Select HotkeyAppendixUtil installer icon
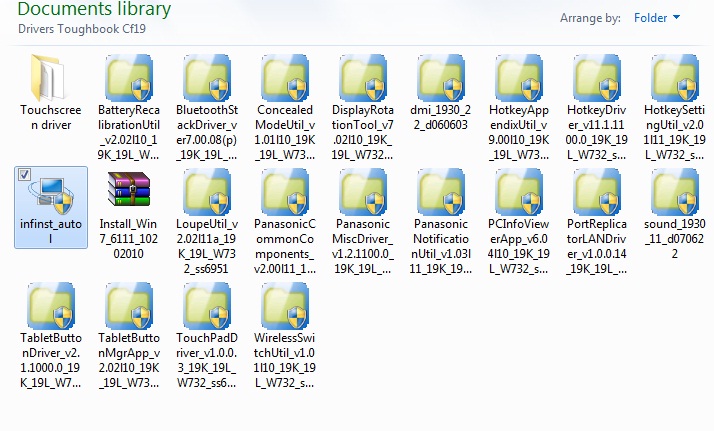Screen dimensions: 714x431 519,77
